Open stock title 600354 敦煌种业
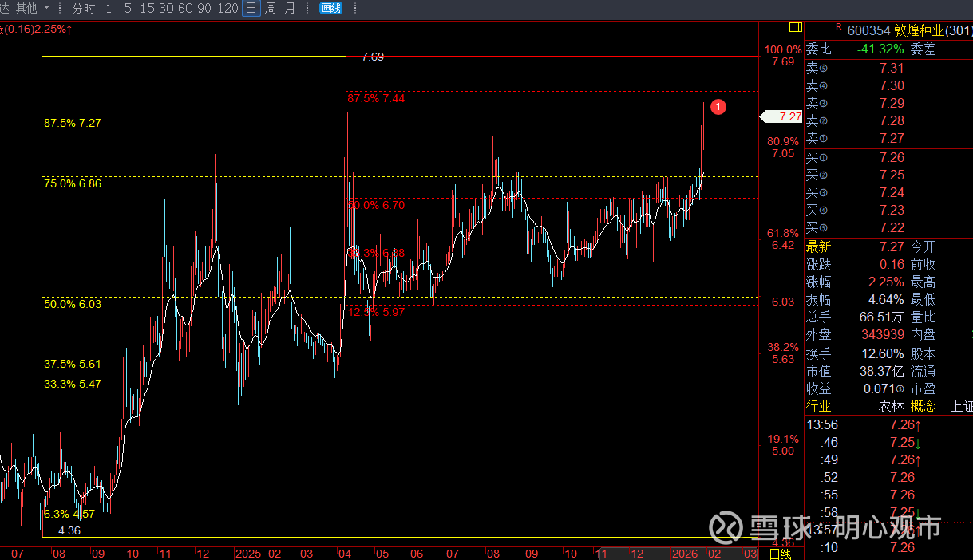This screenshot has height=560, width=973. [910, 31]
